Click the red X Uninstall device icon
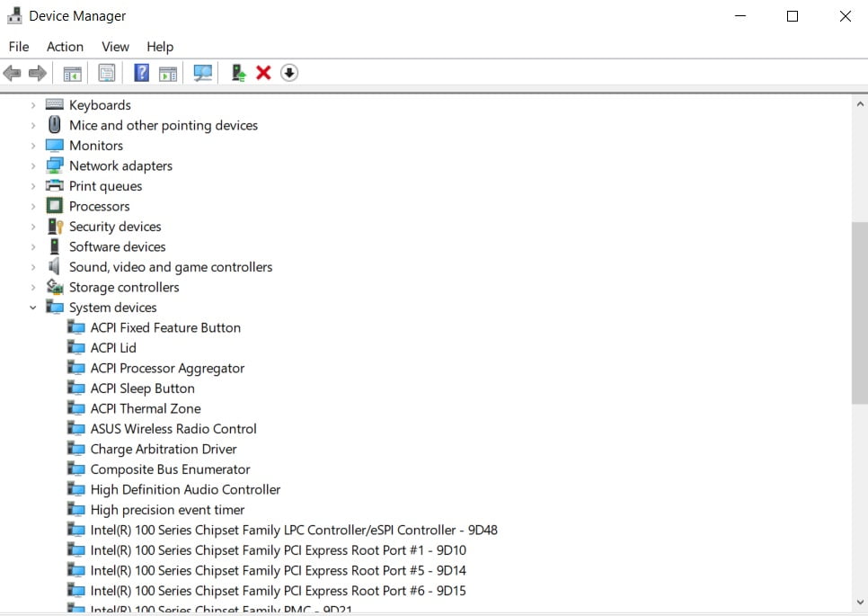 (x=263, y=73)
